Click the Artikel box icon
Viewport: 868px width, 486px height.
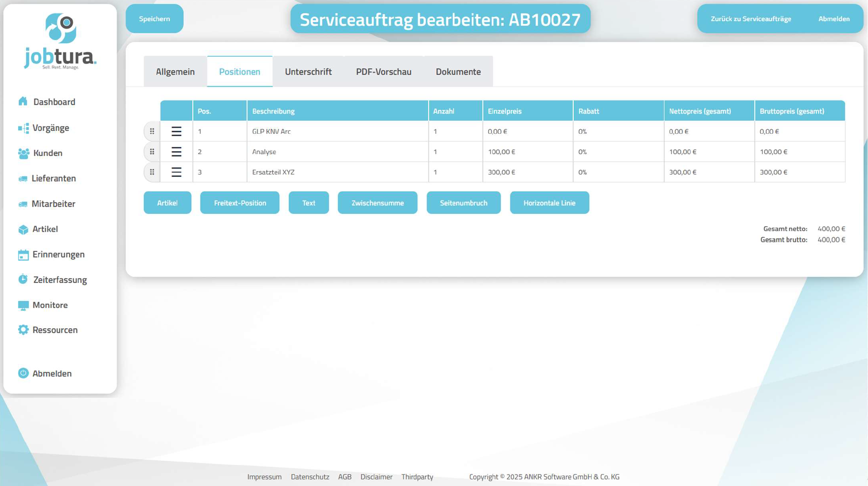(23, 229)
